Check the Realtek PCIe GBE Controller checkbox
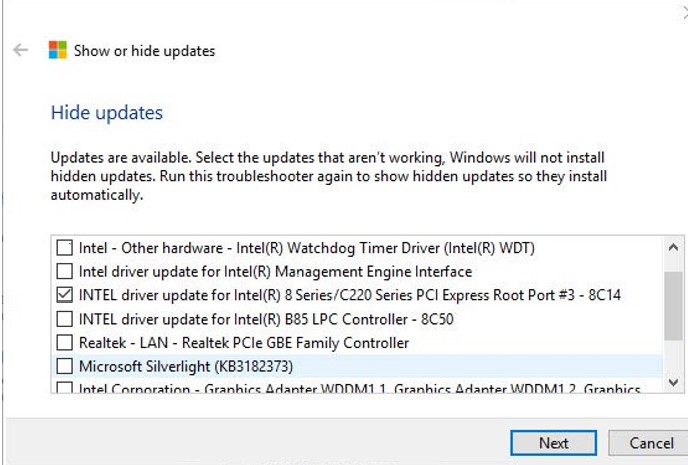The width and height of the screenshot is (688, 465). click(x=65, y=343)
